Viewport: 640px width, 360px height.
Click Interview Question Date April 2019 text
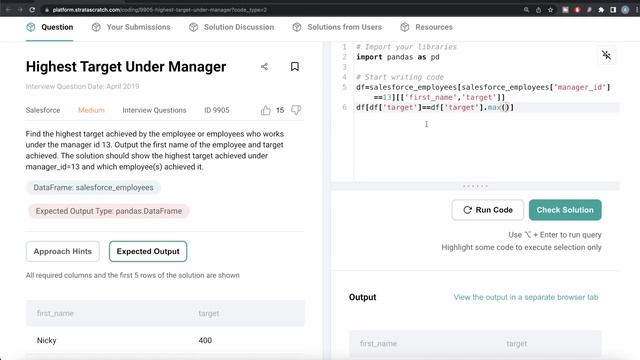tap(82, 87)
